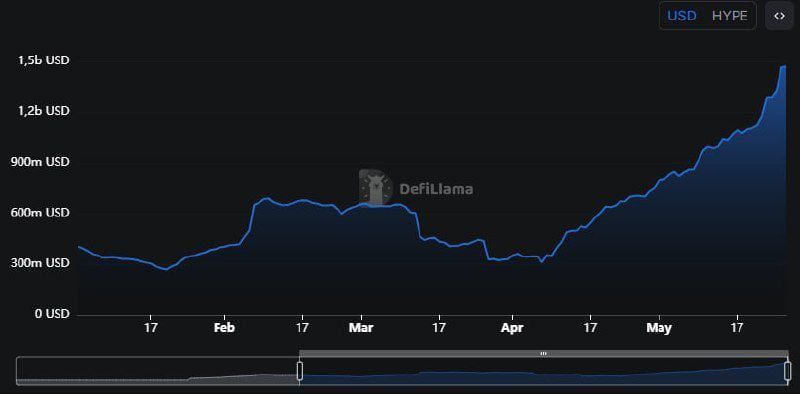
Task: Click the 'Feb' x-axis label
Action: click(x=224, y=328)
